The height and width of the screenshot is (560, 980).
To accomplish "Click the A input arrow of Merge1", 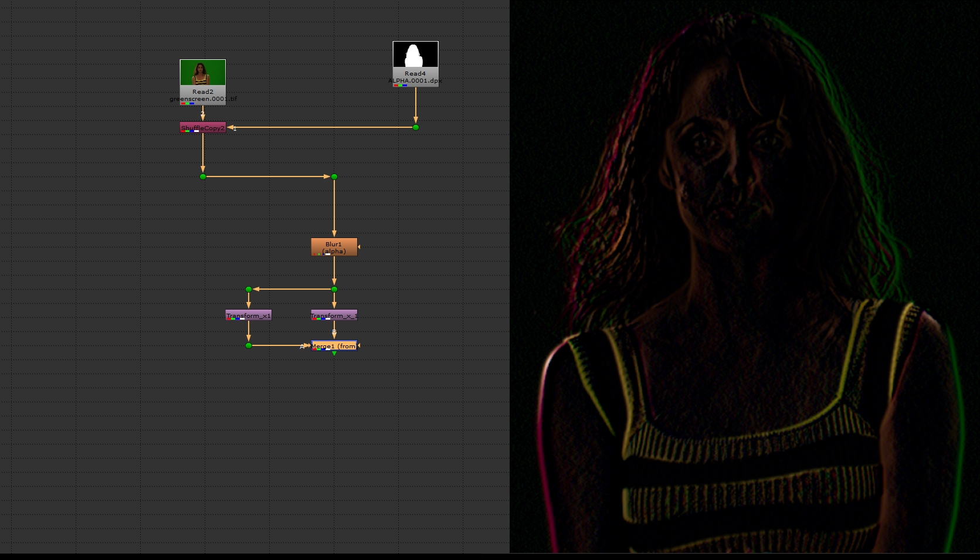I will tap(306, 346).
